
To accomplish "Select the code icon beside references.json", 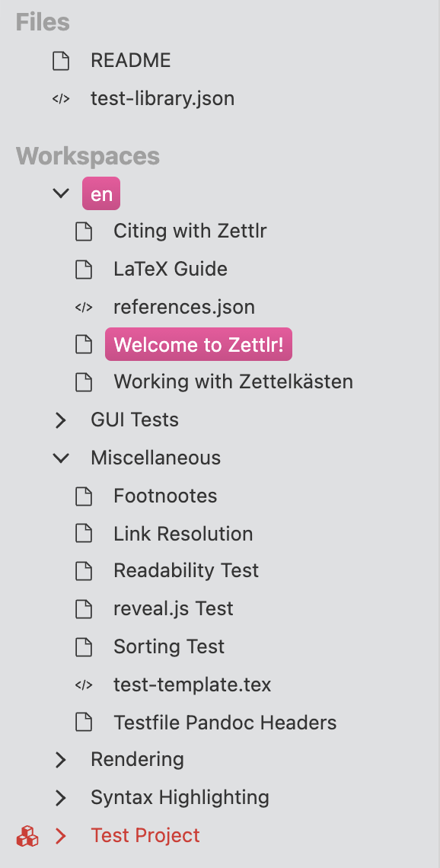I will [x=84, y=307].
